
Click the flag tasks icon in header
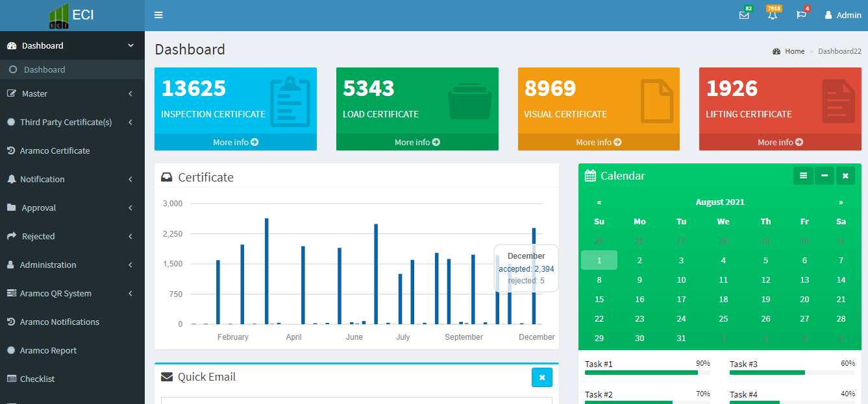[x=801, y=15]
